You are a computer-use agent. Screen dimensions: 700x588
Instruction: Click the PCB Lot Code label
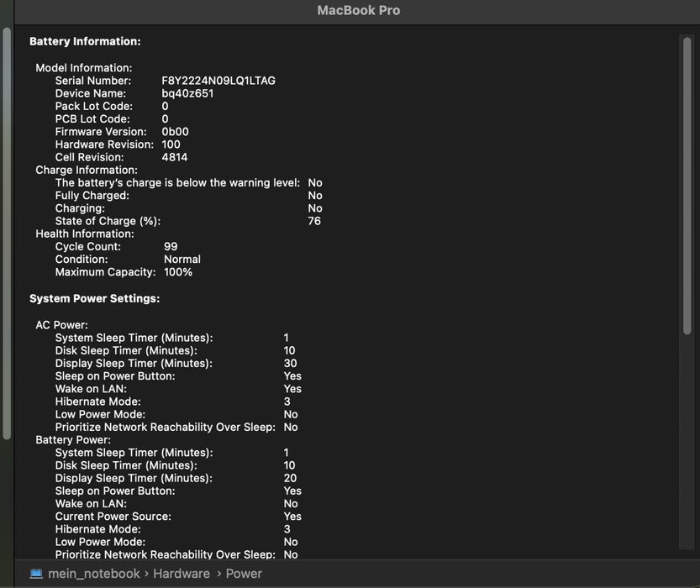[92, 119]
